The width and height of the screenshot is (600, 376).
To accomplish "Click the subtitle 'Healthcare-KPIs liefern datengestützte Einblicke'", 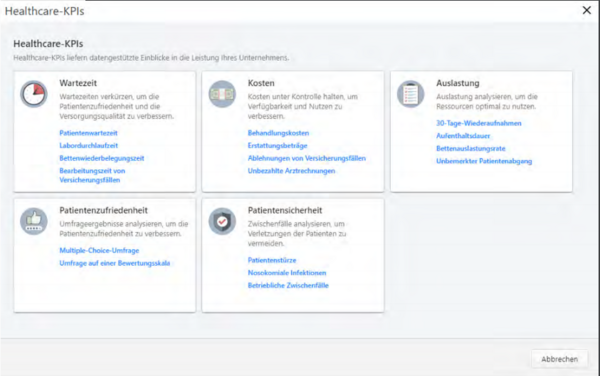I will pos(151,58).
